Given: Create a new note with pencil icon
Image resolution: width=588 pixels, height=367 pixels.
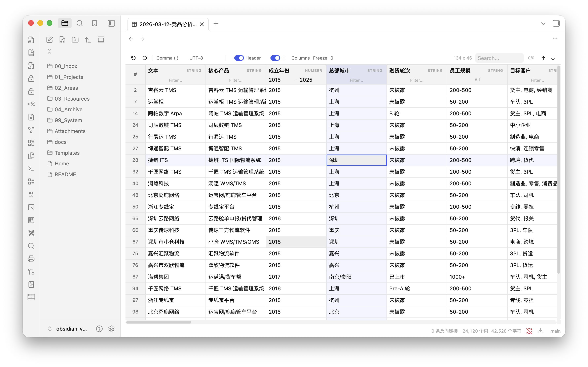Looking at the screenshot, I should tap(49, 40).
